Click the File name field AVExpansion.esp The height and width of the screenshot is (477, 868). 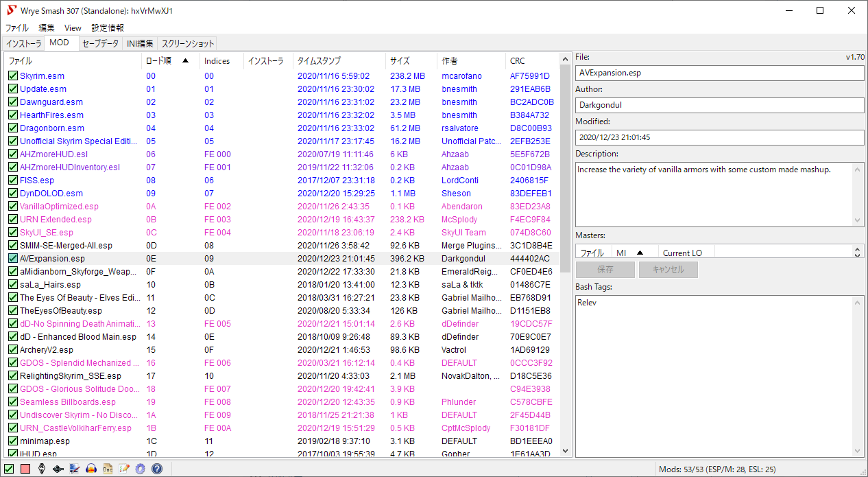point(720,72)
